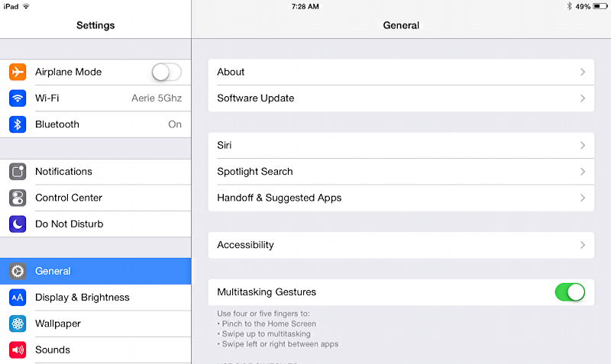611x364 pixels.
Task: Tap the battery indicator in the status bar
Action: click(x=600, y=6)
